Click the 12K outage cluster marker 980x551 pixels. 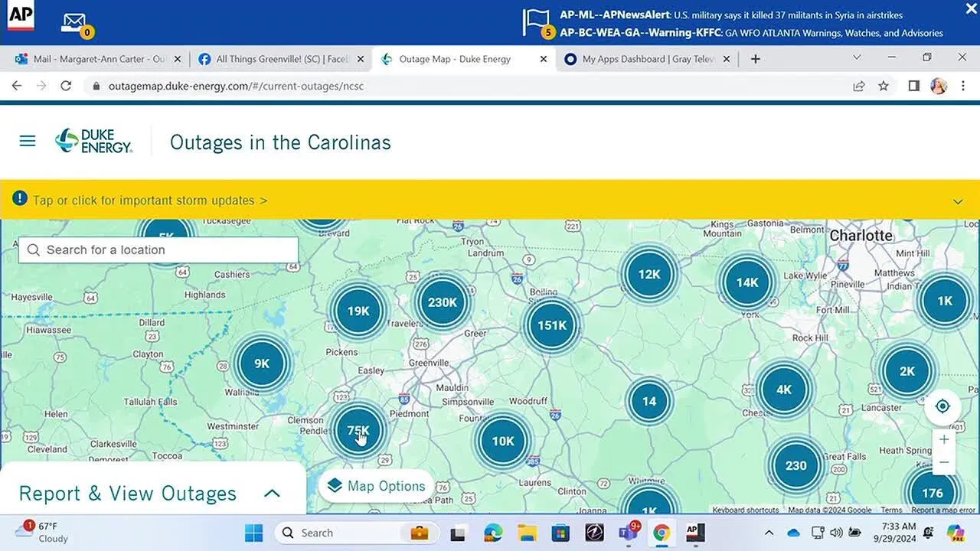click(x=649, y=274)
